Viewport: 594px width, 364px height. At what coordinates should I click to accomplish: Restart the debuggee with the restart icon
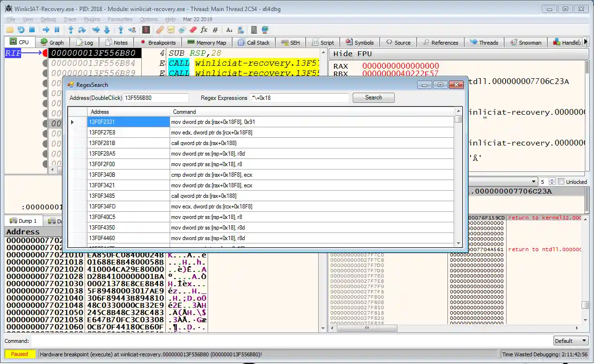click(21, 30)
